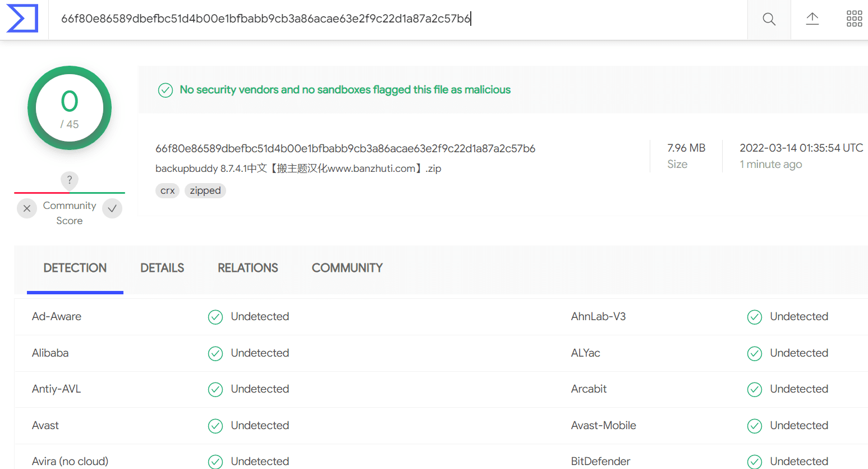Click the search magnifier icon
Viewport: 868px width, 469px height.
coord(769,19)
